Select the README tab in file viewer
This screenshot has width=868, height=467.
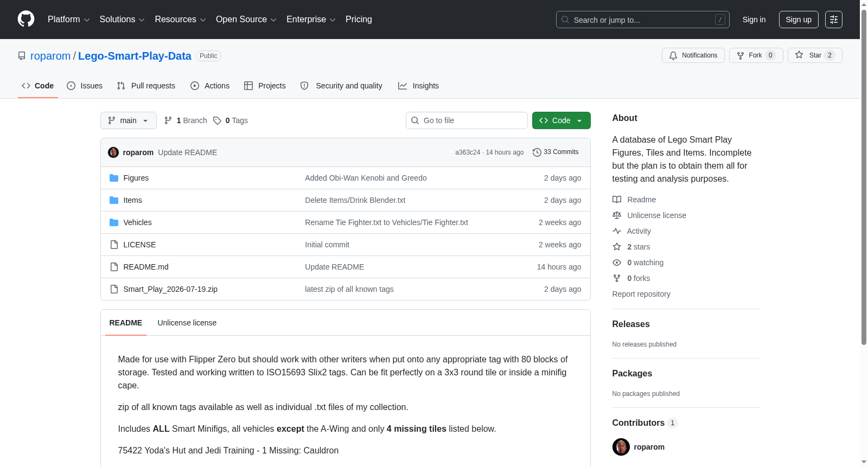(x=126, y=323)
